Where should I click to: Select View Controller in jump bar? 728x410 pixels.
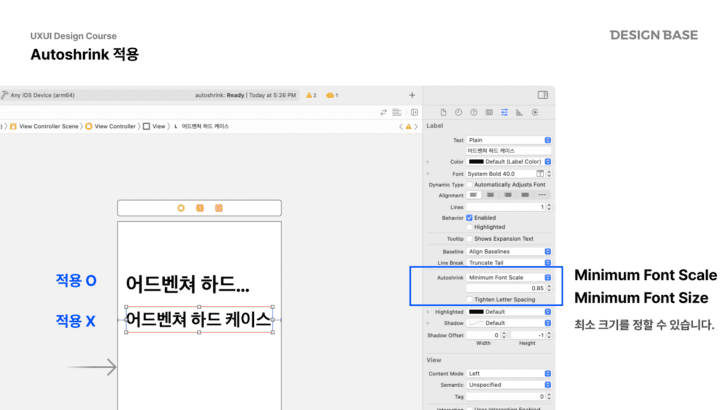[110, 126]
